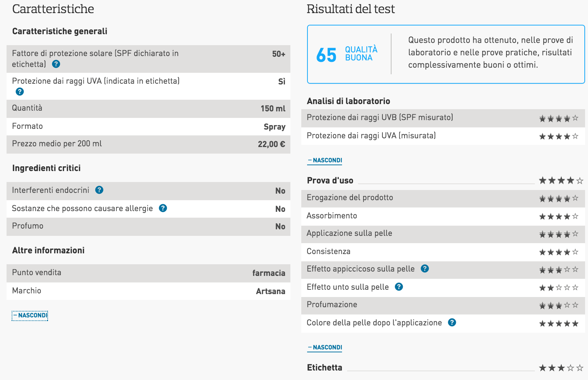588x380 pixels.
Task: Show info tooltip for Interferenti endocrini
Action: click(99, 190)
